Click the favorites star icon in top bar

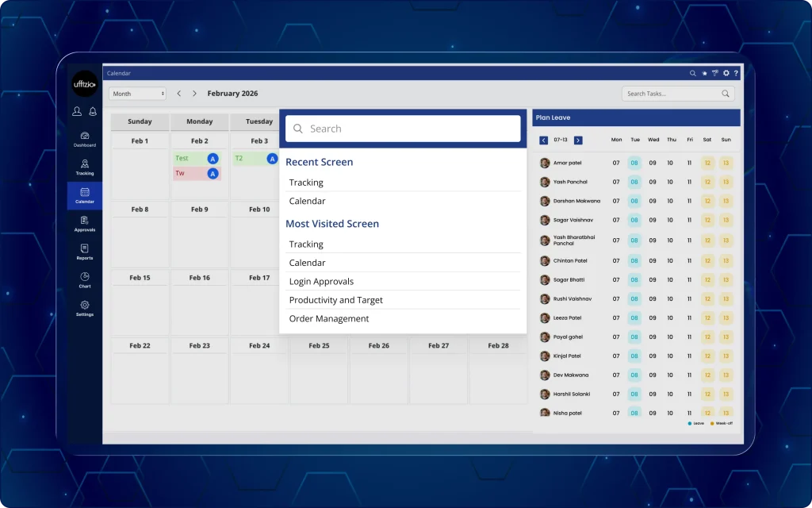click(704, 73)
